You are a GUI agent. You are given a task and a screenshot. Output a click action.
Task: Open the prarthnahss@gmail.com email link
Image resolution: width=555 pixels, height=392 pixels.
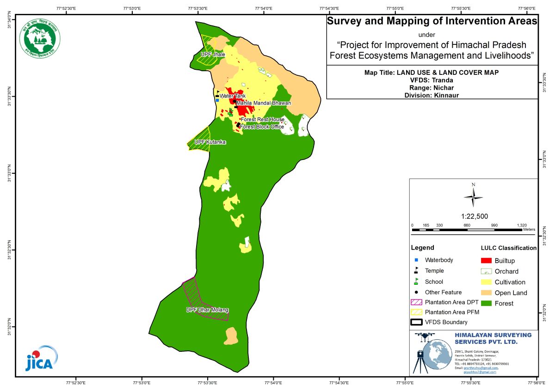tap(481, 368)
